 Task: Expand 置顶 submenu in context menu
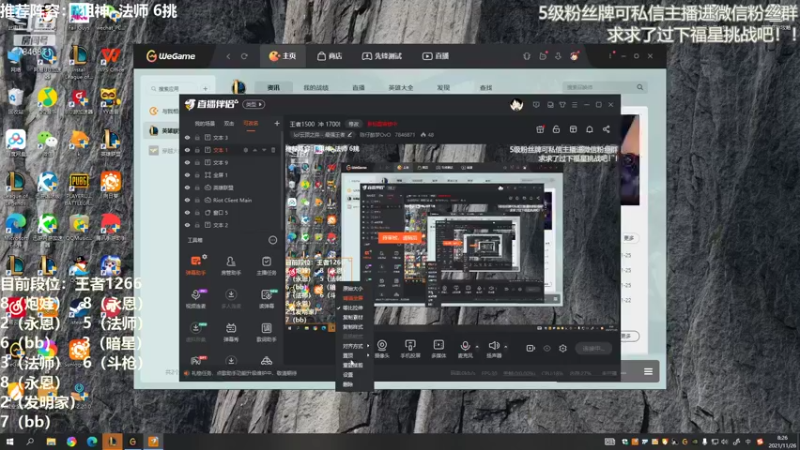tap(353, 356)
